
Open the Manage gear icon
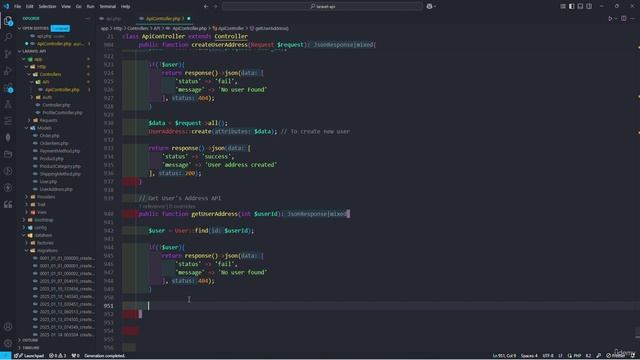click(x=8, y=343)
